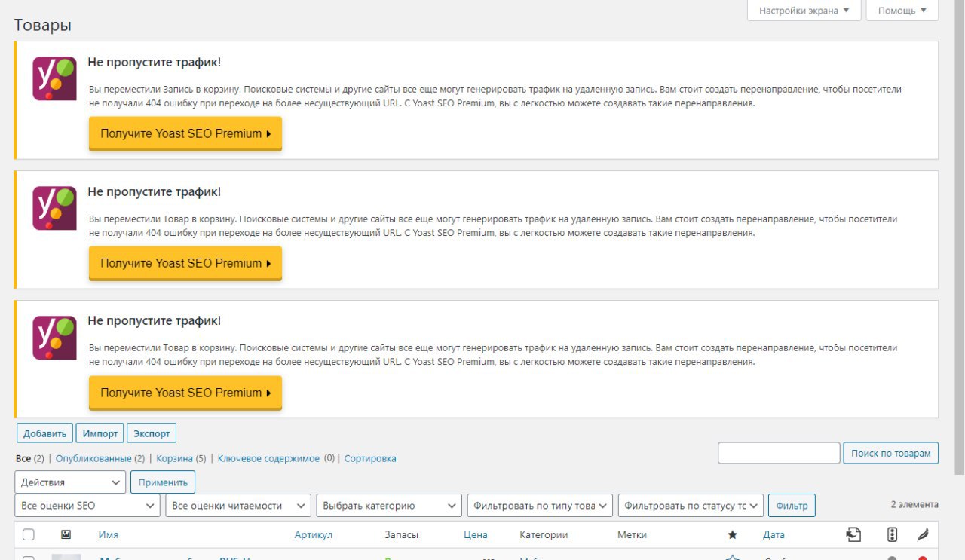Switch to the 'Корзина' products view
Viewport: 965px width, 560px height.
tap(173, 458)
